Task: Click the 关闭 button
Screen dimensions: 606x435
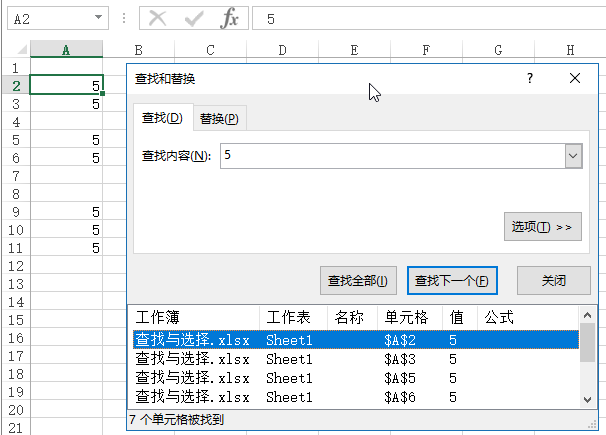Action: (553, 281)
